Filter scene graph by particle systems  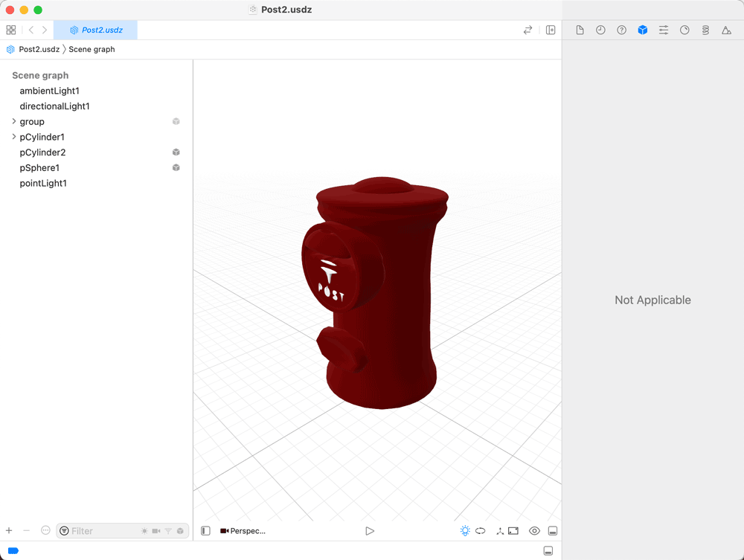[x=168, y=531]
